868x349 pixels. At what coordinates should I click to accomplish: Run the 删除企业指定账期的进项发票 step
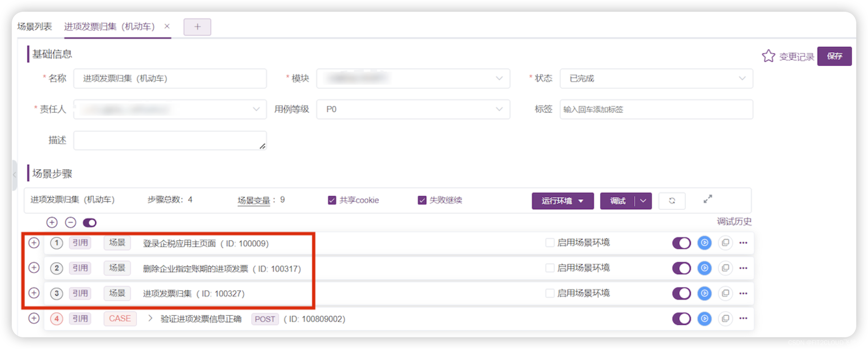pyautogui.click(x=704, y=268)
